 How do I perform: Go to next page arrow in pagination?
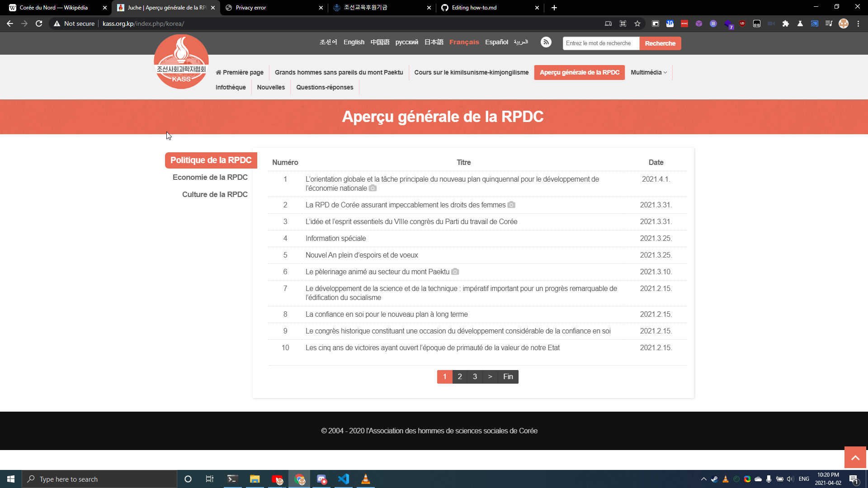tap(490, 376)
